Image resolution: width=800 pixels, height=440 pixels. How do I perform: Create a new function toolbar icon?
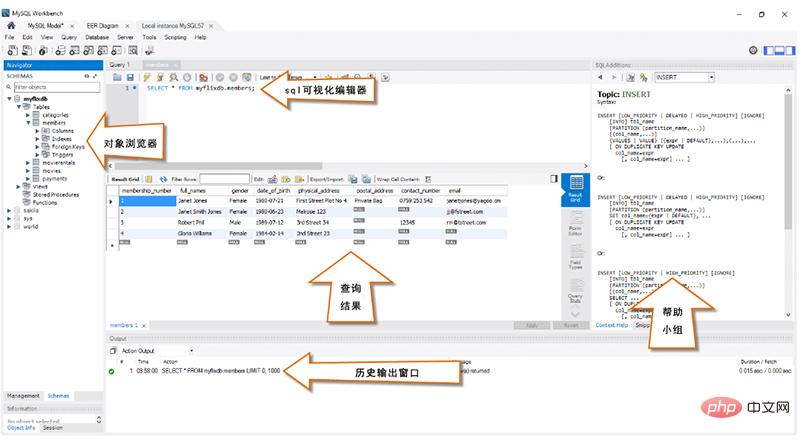click(117, 50)
